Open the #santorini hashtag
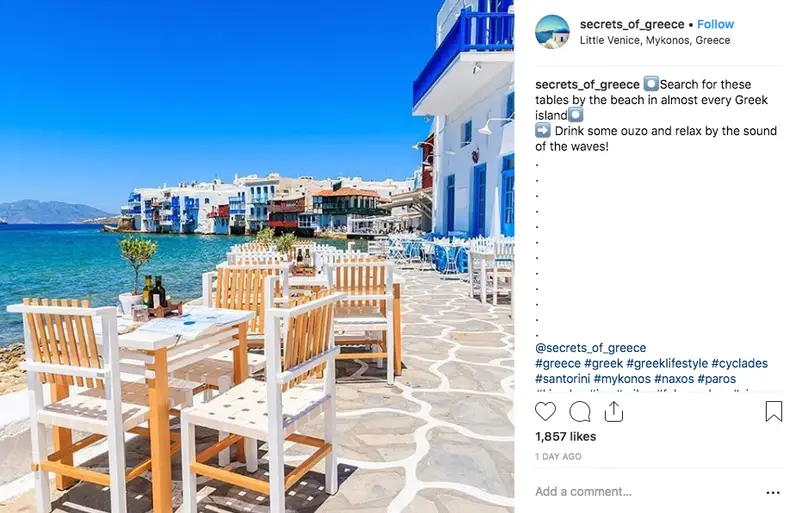Viewport: 800px width, 513px height. [563, 379]
